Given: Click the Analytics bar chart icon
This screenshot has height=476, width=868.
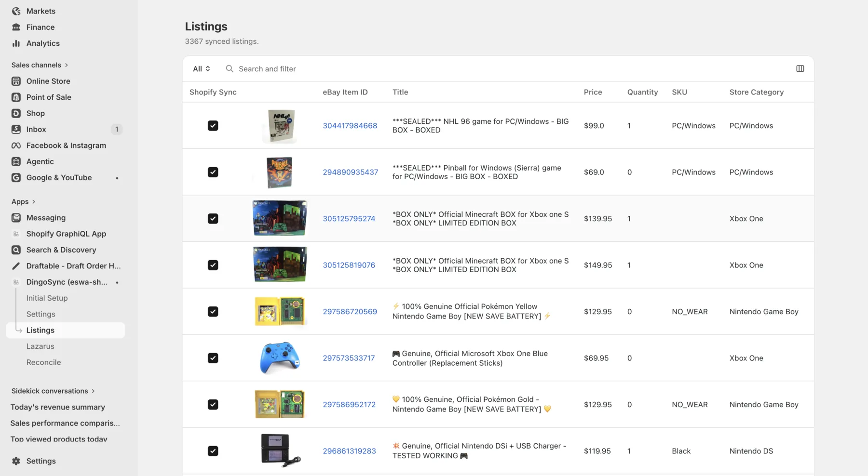Looking at the screenshot, I should tap(16, 43).
